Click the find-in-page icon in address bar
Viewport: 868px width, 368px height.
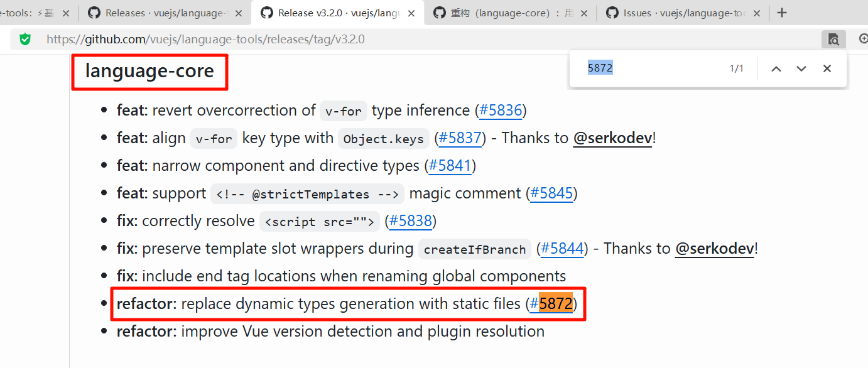(833, 40)
